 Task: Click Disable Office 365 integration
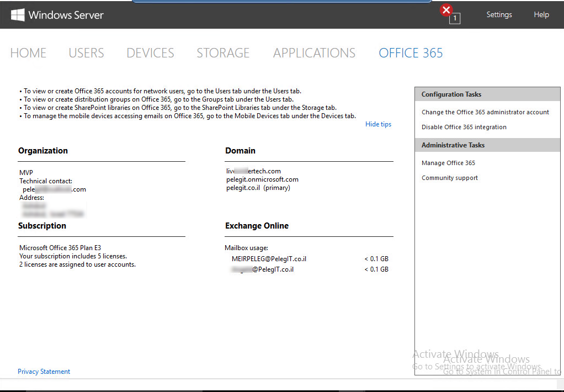464,127
